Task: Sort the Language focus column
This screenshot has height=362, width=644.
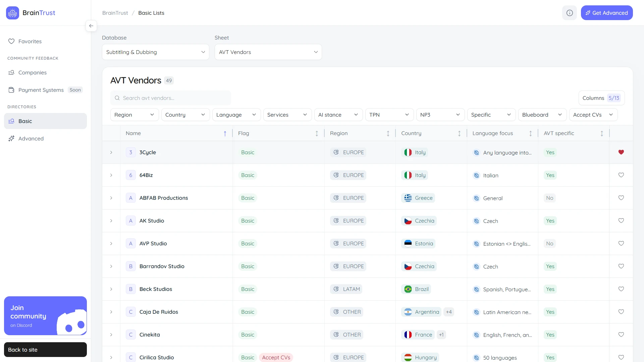Action: (531, 133)
